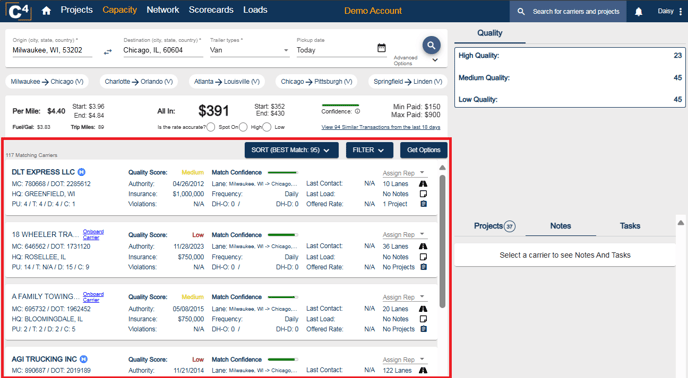Image resolution: width=688 pixels, height=378 pixels.
Task: Open the kebab menu beside Daisy
Action: pyautogui.click(x=680, y=11)
